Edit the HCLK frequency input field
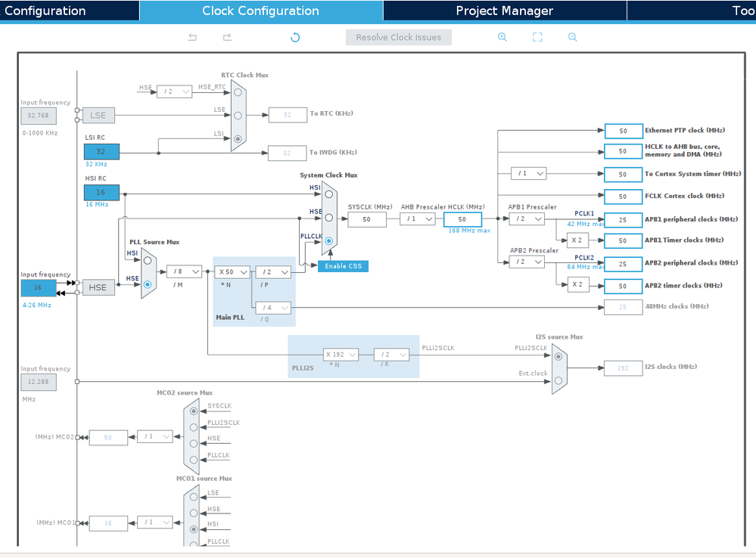 pyautogui.click(x=463, y=219)
